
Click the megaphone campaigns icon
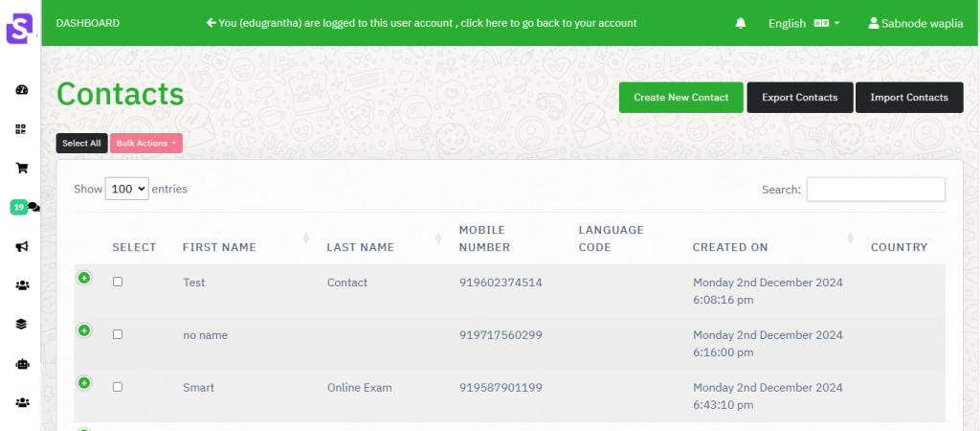point(22,246)
